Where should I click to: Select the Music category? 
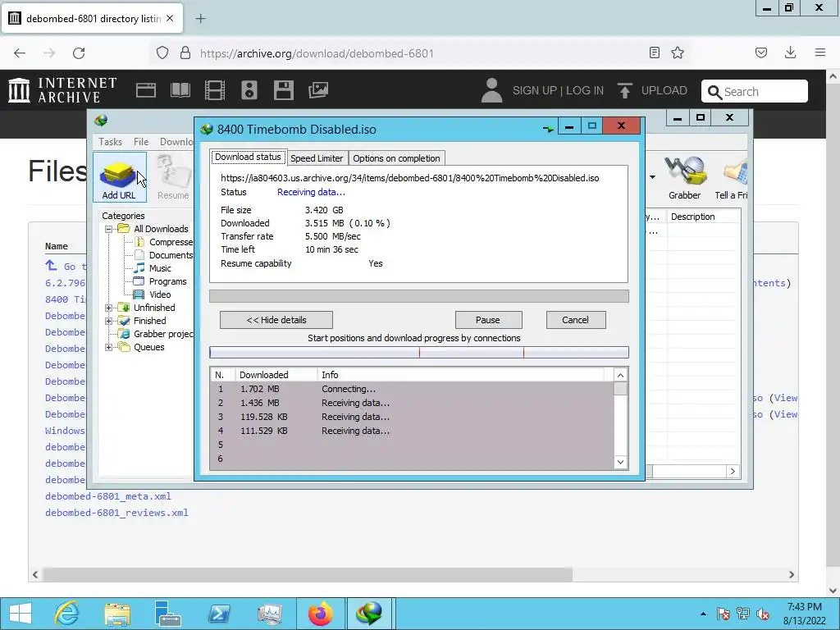coord(160,268)
